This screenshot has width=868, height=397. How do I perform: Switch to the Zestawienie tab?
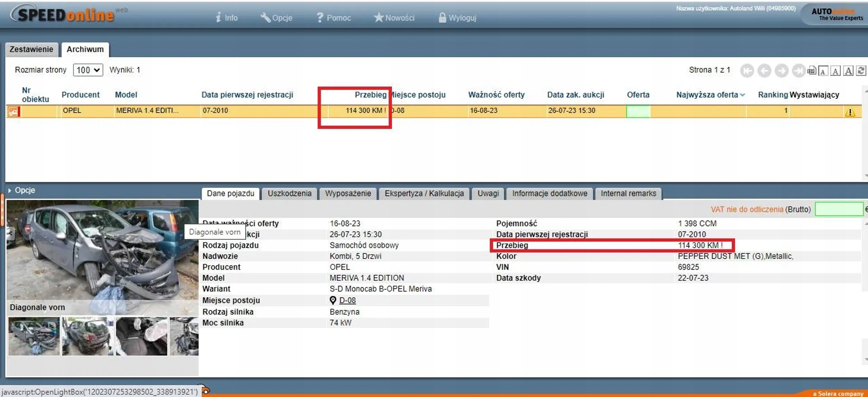coord(31,49)
